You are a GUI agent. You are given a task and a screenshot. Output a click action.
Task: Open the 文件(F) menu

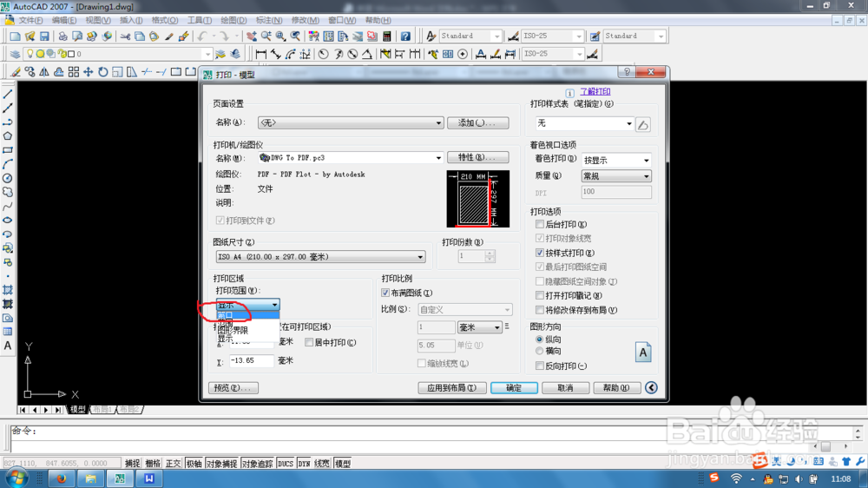[30, 21]
